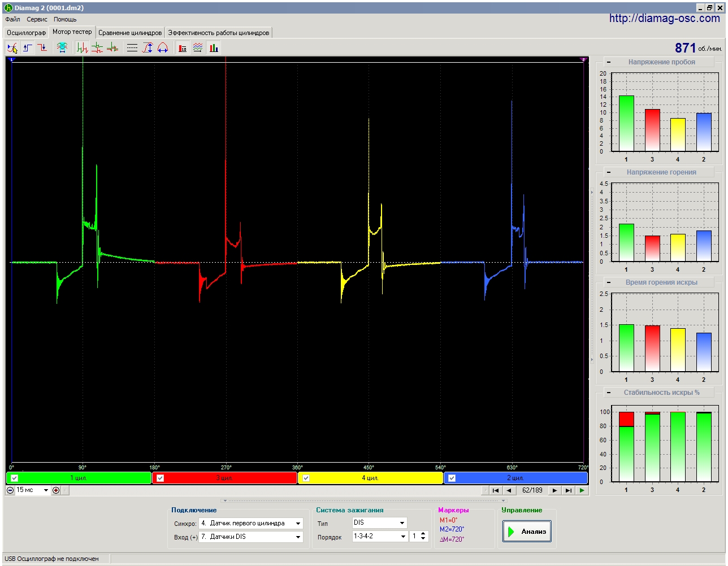Toggle the cylinder 1 green checkbox

coord(15,478)
